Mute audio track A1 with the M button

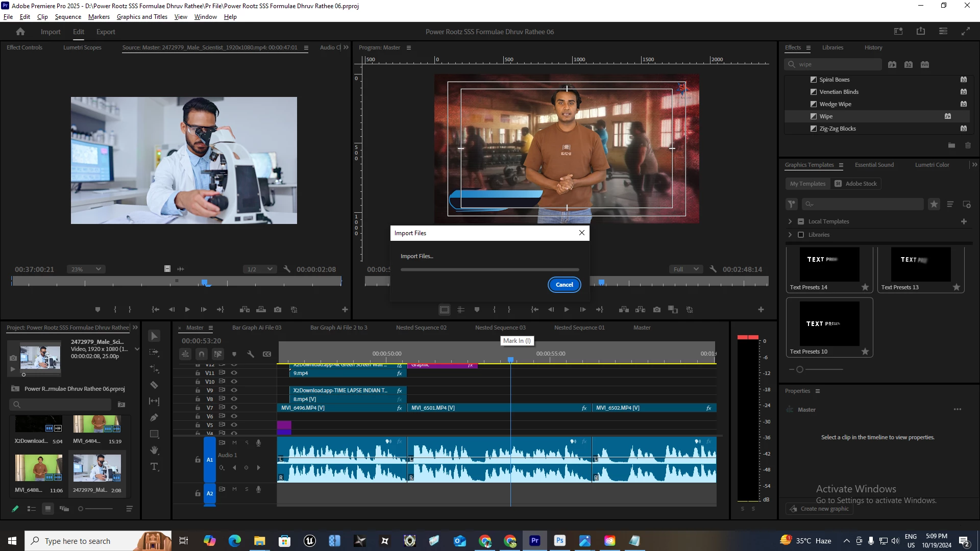point(234,443)
